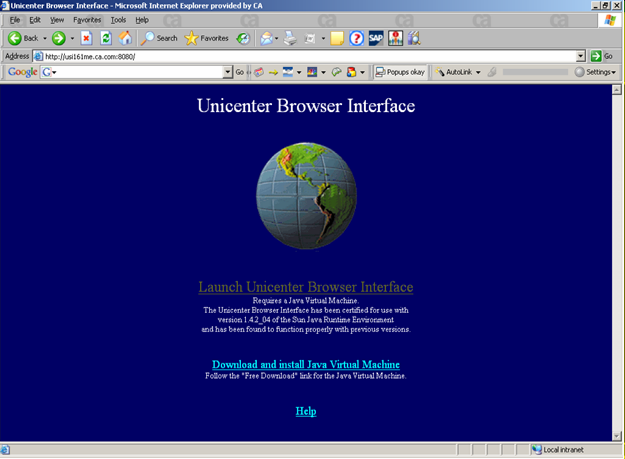Expand the Edit icon dropdown arrow

pos(323,39)
